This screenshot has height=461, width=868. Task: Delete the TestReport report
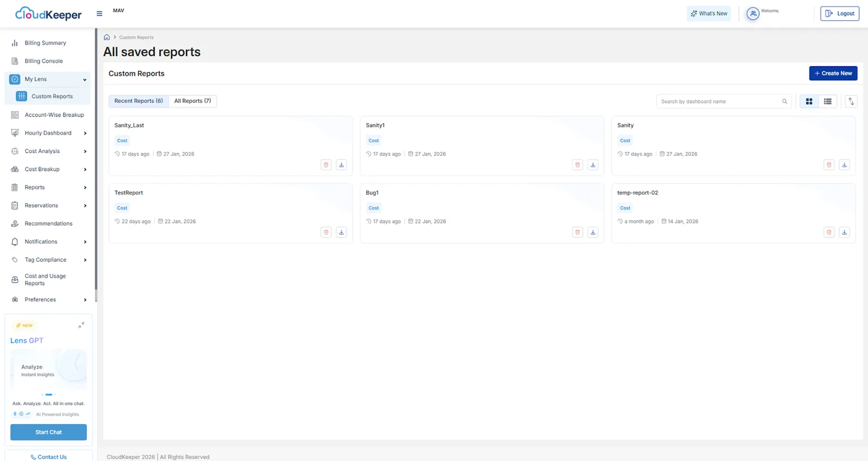point(326,232)
